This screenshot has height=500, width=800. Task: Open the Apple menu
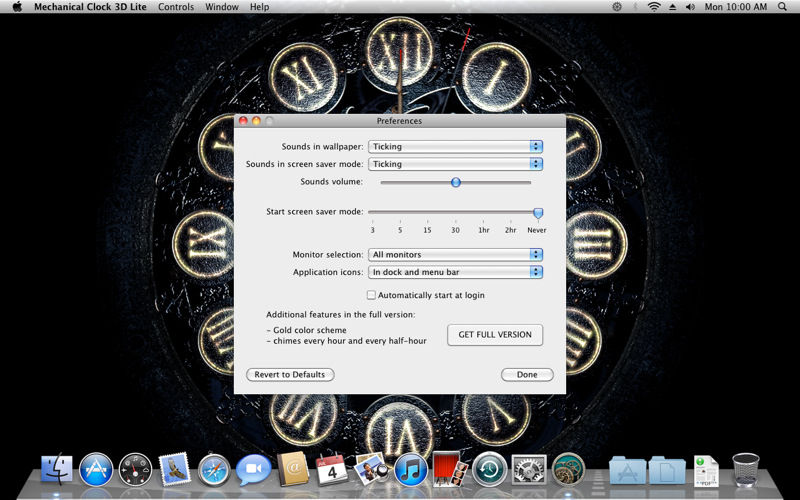click(x=17, y=7)
